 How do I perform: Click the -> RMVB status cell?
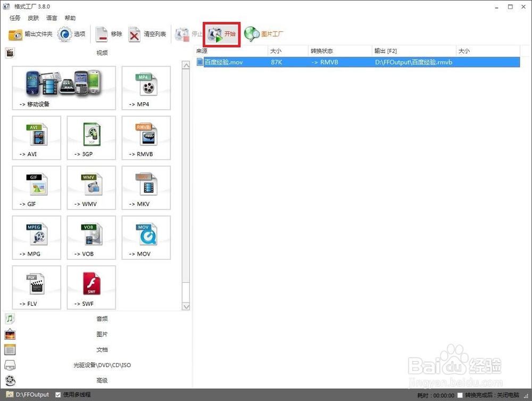click(325, 62)
